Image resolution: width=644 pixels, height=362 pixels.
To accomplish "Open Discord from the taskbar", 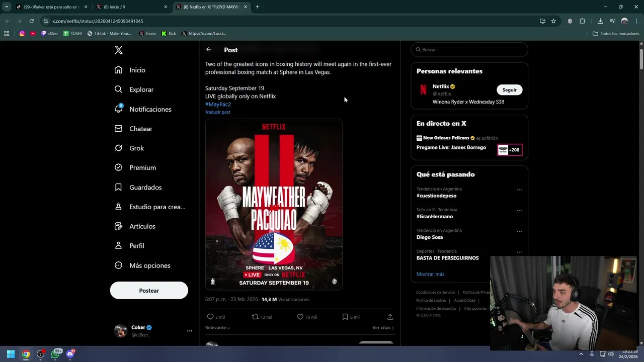I will coord(70,354).
